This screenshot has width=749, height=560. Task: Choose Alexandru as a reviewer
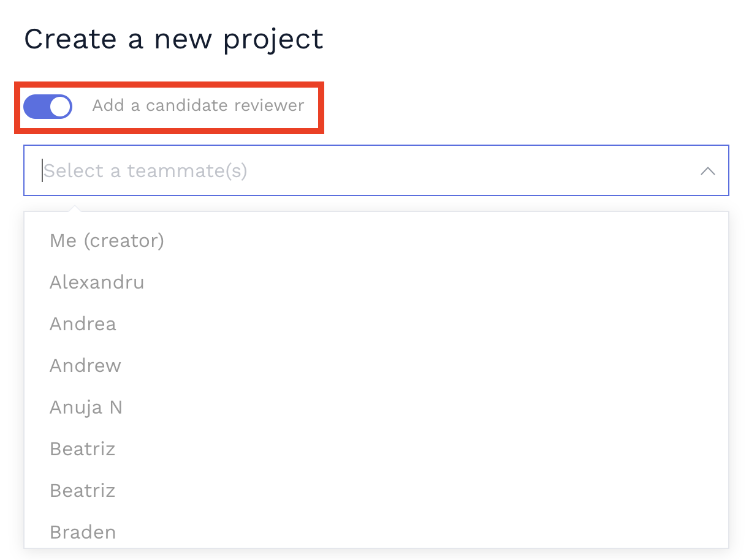coord(96,282)
